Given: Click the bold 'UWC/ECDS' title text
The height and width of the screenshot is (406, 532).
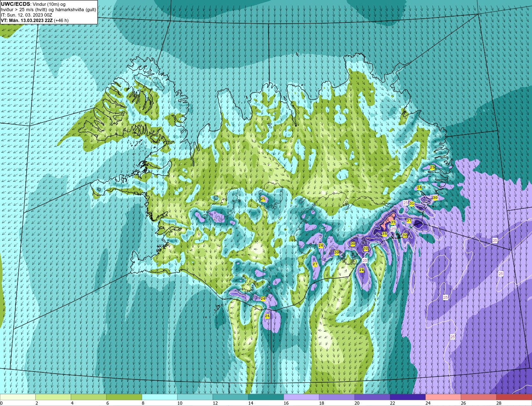Looking at the screenshot, I should click(x=15, y=4).
